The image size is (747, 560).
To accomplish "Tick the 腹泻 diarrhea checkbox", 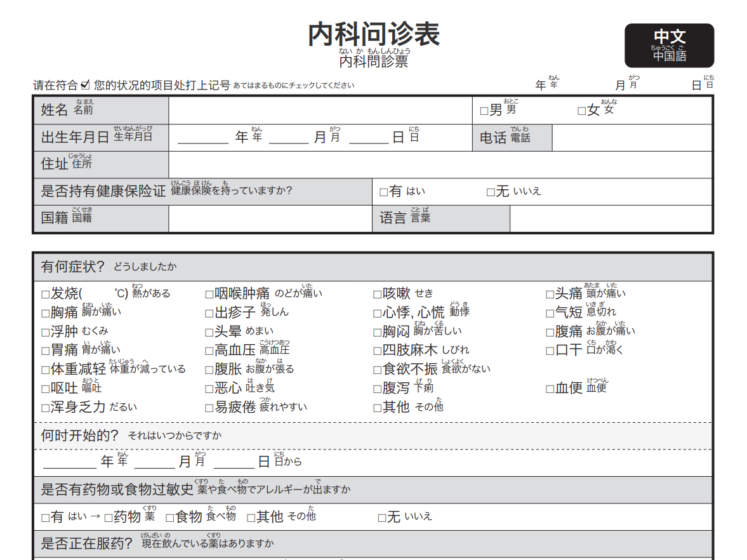I will point(378,389).
